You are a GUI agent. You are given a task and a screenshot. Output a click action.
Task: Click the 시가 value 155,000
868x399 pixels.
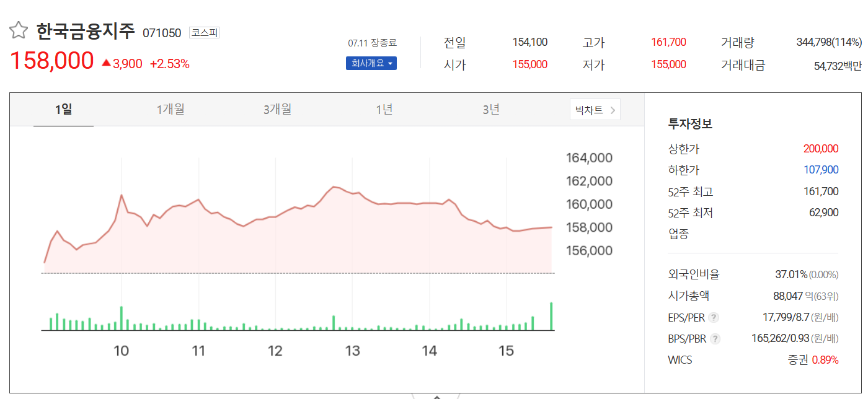[x=530, y=64]
